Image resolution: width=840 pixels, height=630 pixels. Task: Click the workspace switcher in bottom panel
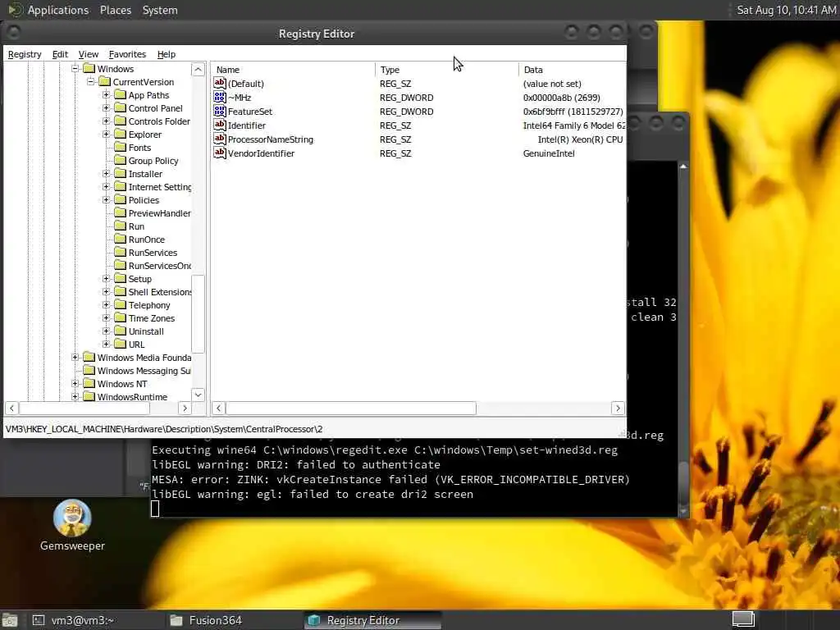tap(743, 620)
